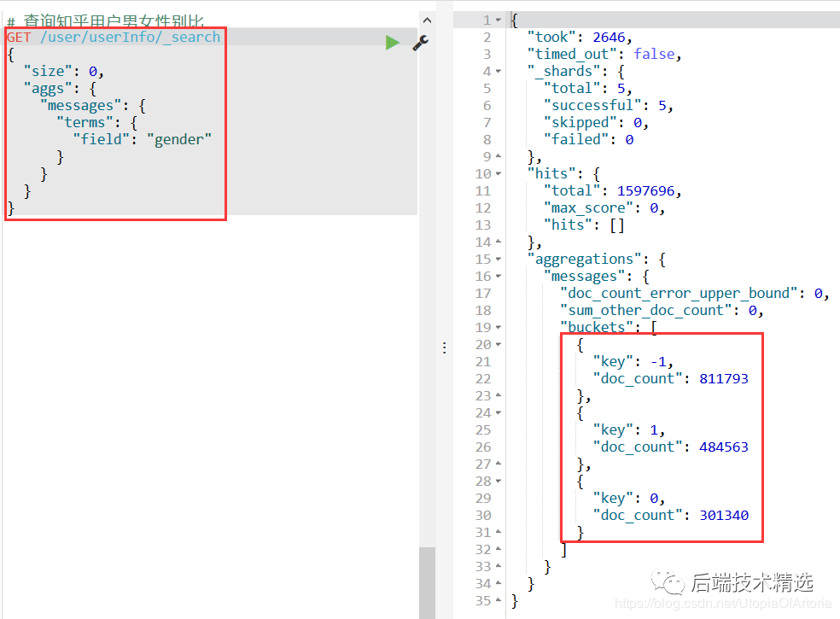Viewport: 840px width, 619px height.
Task: Click the three-dot pane splitter handle
Action: tap(444, 347)
